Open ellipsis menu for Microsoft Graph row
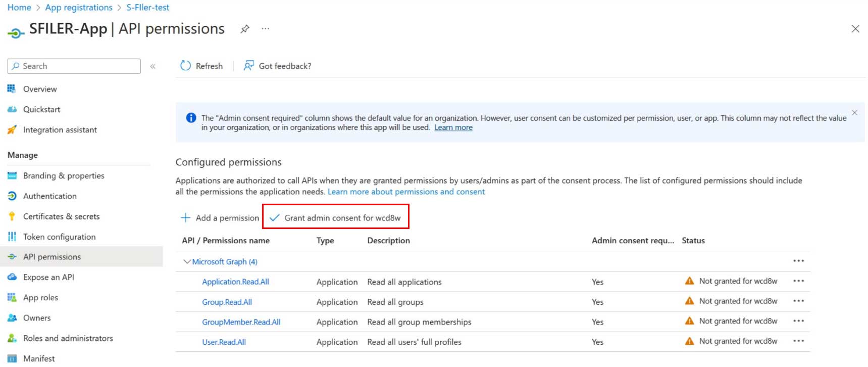Image resolution: width=868 pixels, height=367 pixels. 798,261
